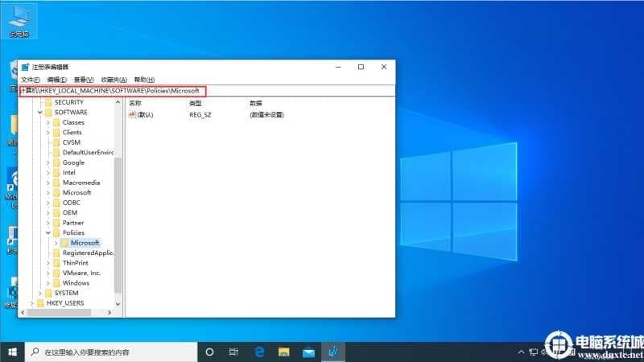The image size is (644, 362).
Task: Select the Google folder icon
Action: click(x=56, y=162)
